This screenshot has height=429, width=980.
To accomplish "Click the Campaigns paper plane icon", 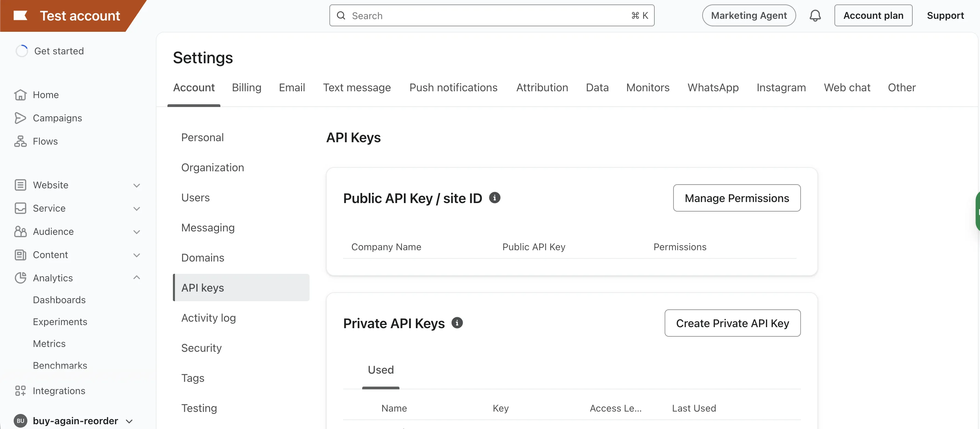I will point(20,118).
